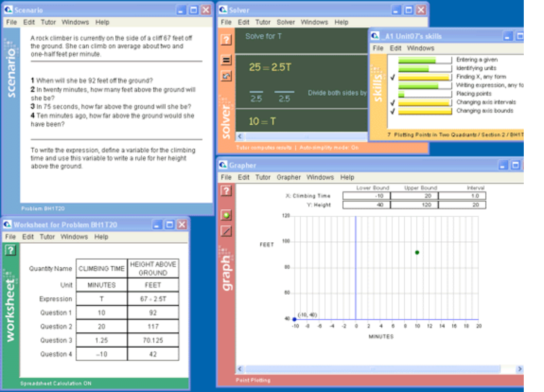The width and height of the screenshot is (544, 392).
Task: Click the Grapher horizontal scrollbar left arrow
Action: (240, 369)
